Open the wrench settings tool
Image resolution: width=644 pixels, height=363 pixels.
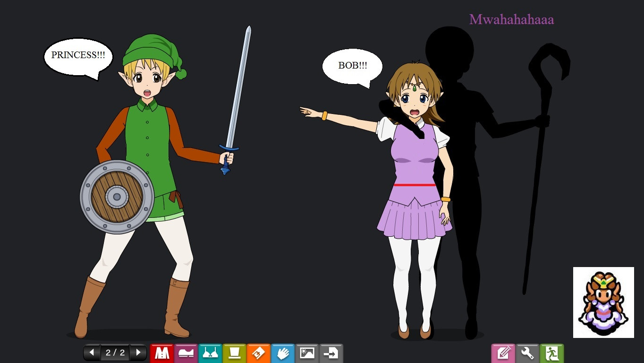tap(527, 353)
